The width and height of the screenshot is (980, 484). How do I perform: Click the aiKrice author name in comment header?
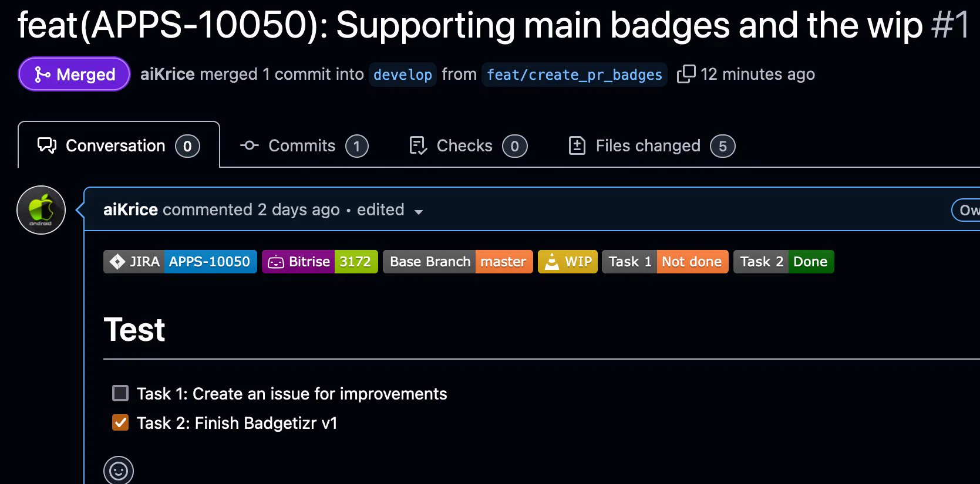click(130, 209)
